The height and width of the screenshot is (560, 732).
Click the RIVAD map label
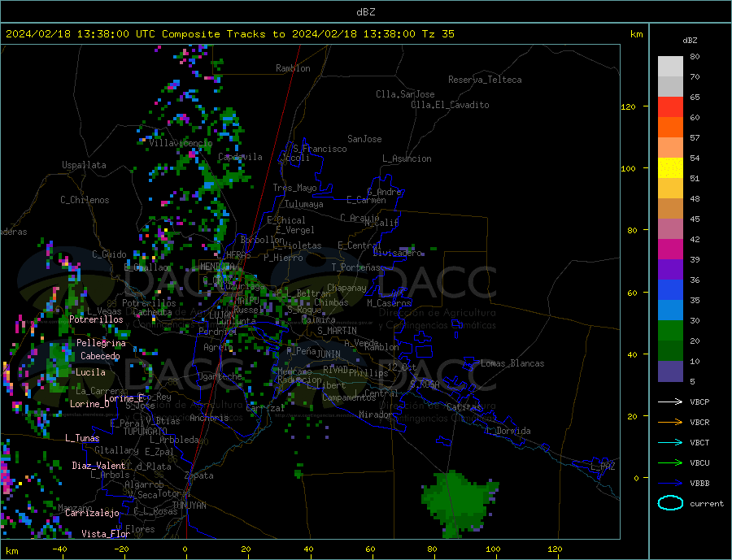pyautogui.click(x=336, y=370)
